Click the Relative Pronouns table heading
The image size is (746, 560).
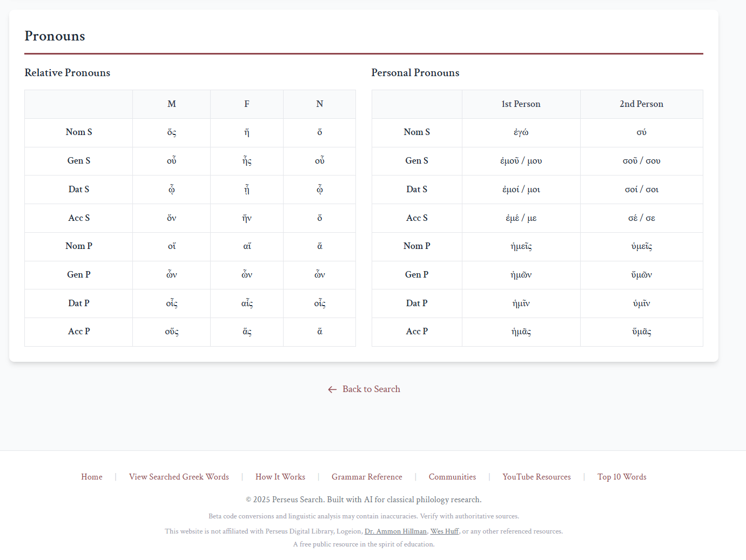tap(67, 72)
